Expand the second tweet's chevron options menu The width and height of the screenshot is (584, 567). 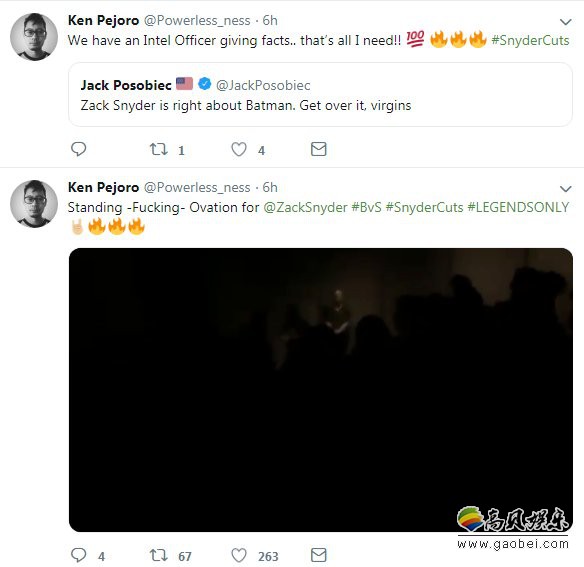point(565,189)
